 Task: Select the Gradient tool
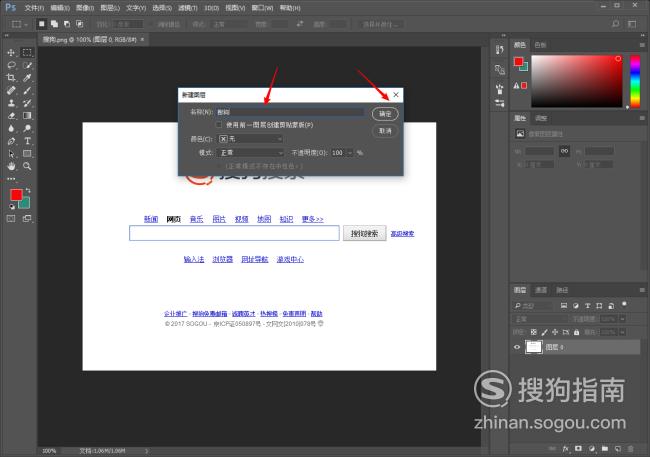coord(27,116)
